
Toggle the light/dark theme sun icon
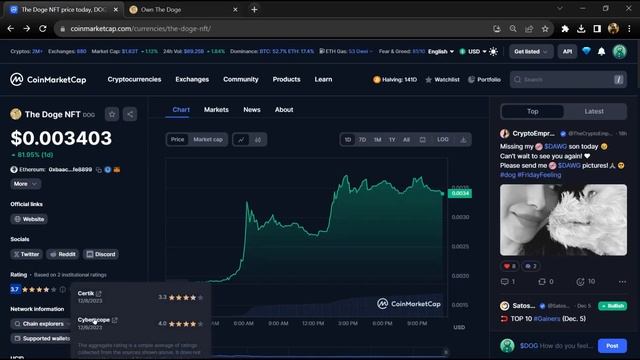(x=493, y=52)
